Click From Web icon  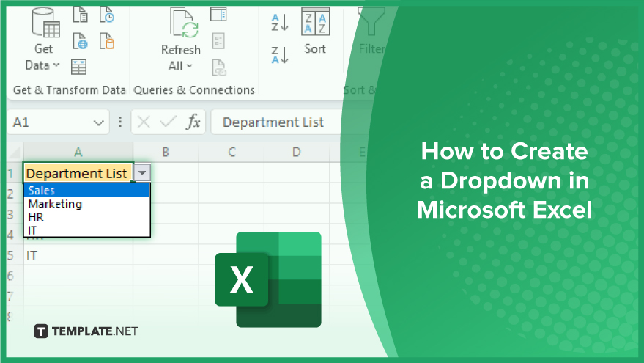click(x=80, y=41)
